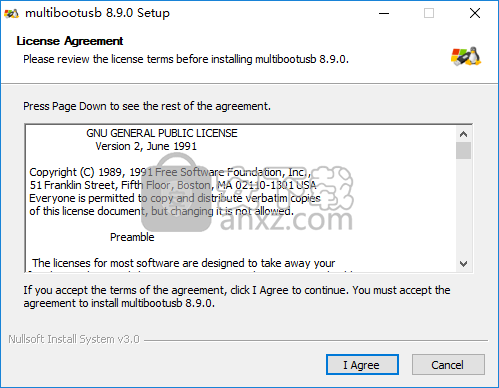
Task: Click inside the GNU license text box
Action: pyautogui.click(x=240, y=198)
